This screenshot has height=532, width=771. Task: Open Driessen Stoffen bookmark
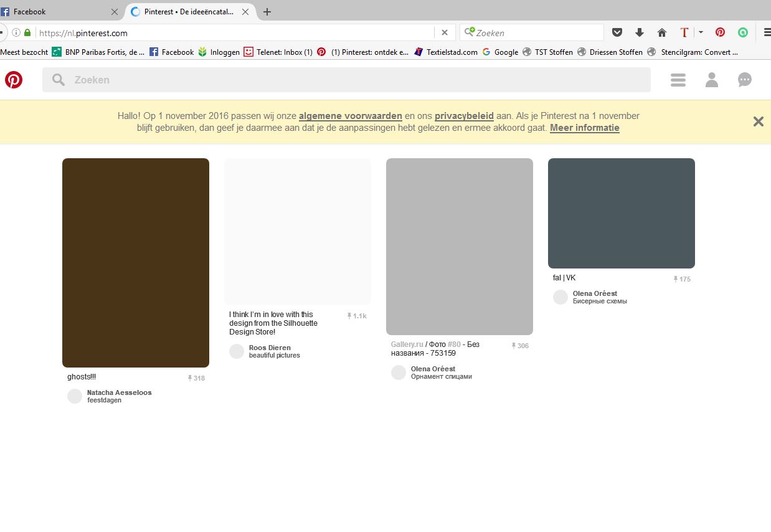click(610, 52)
